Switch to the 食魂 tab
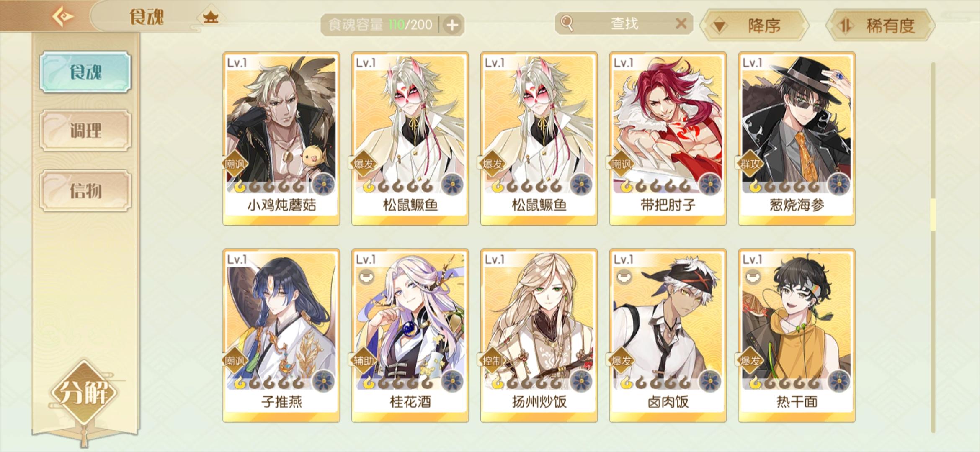The width and height of the screenshot is (980, 452). [85, 72]
